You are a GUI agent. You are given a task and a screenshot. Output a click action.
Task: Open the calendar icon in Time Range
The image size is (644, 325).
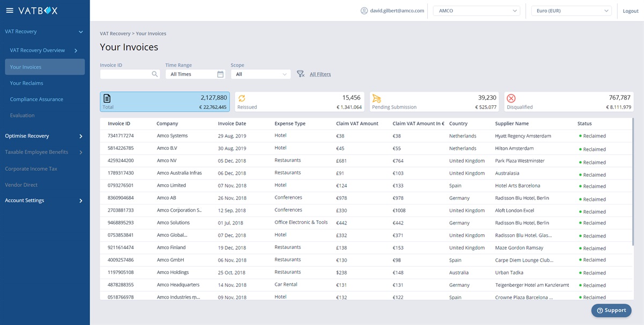(x=221, y=74)
